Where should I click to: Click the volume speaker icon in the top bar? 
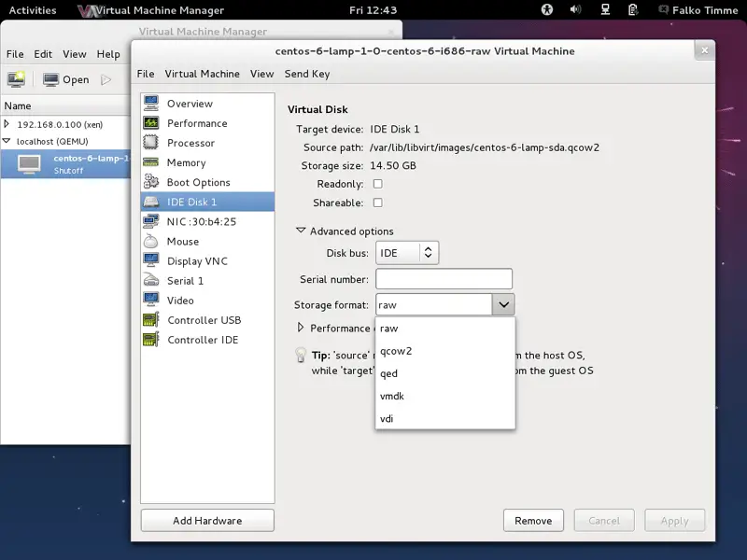[x=575, y=9]
